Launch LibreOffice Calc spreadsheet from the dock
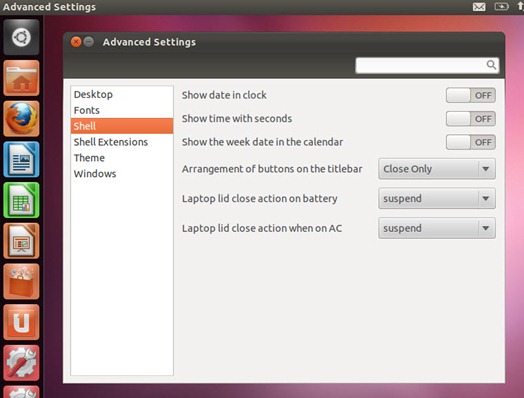Viewport: 524px width, 398px height. [21, 200]
